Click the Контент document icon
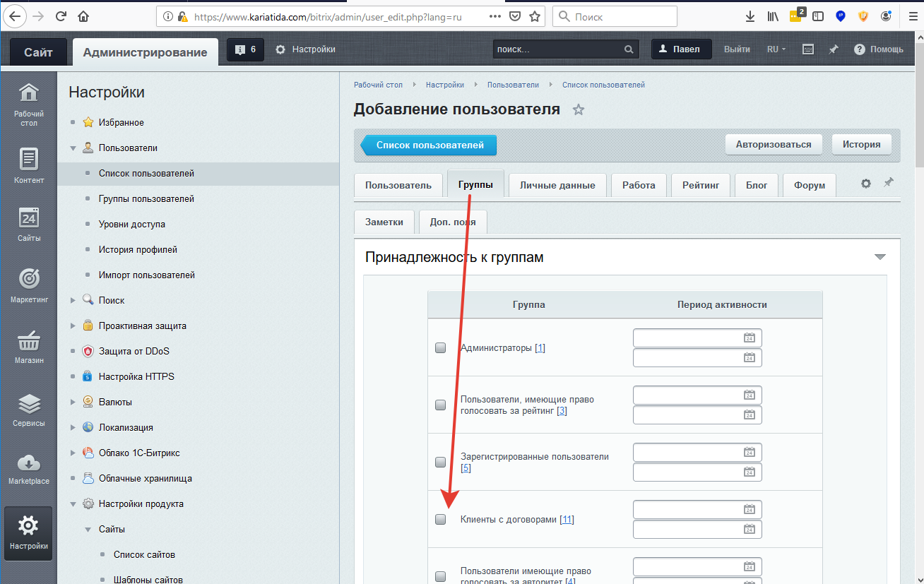The height and width of the screenshot is (584, 924). pyautogui.click(x=28, y=160)
